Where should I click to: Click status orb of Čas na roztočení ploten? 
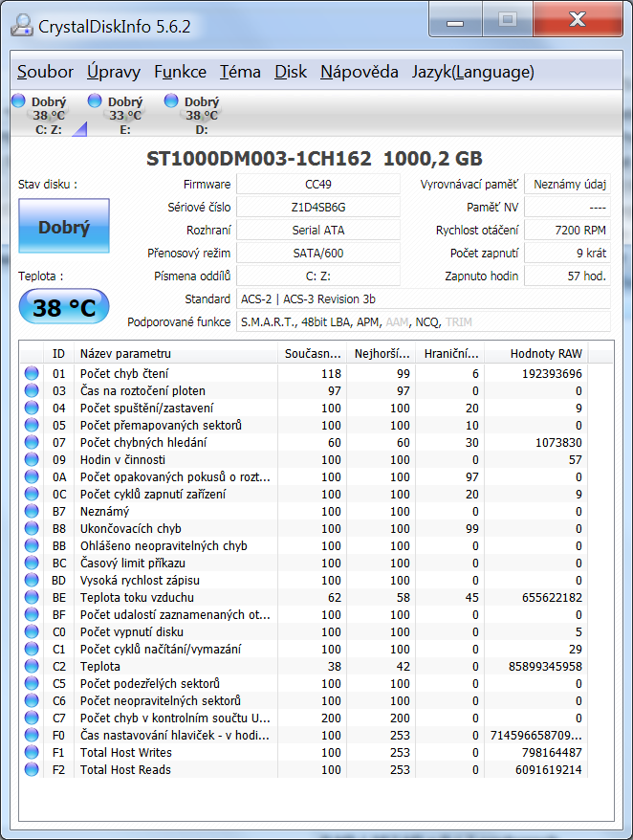click(32, 390)
